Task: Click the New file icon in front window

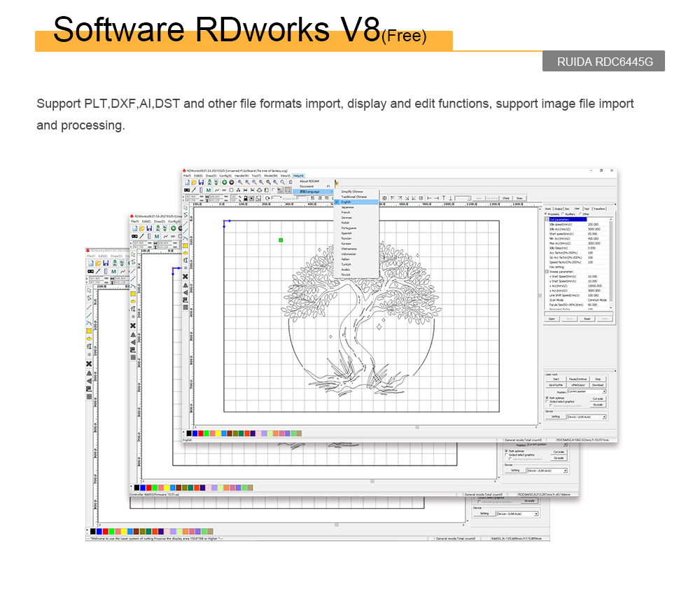Action: click(188, 182)
